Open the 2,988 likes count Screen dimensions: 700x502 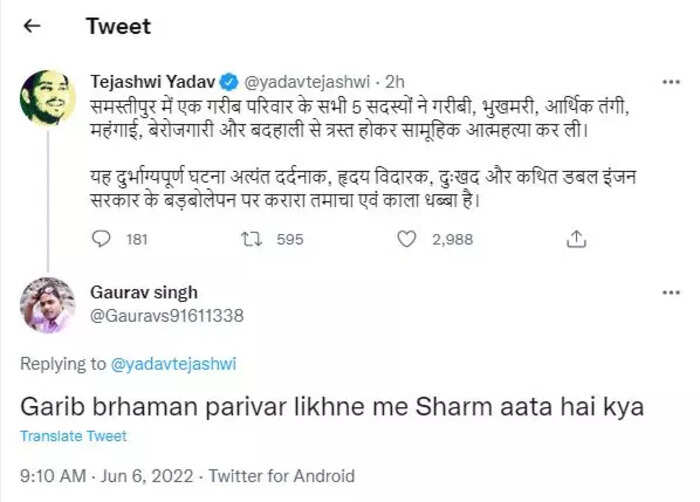[452, 239]
